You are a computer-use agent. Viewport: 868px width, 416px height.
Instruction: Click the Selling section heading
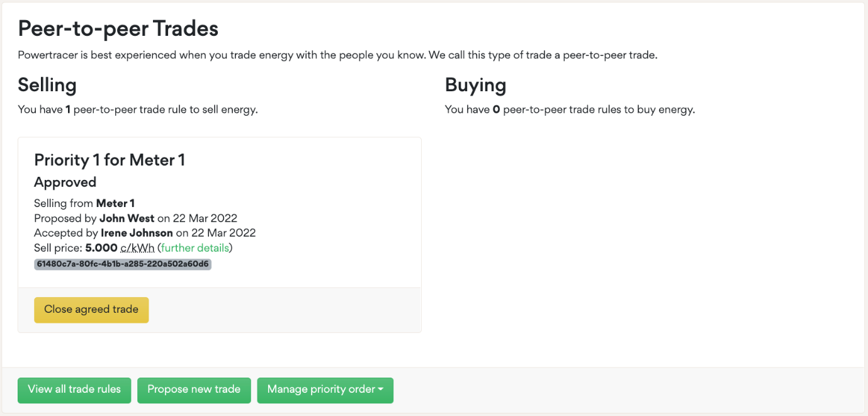point(47,85)
